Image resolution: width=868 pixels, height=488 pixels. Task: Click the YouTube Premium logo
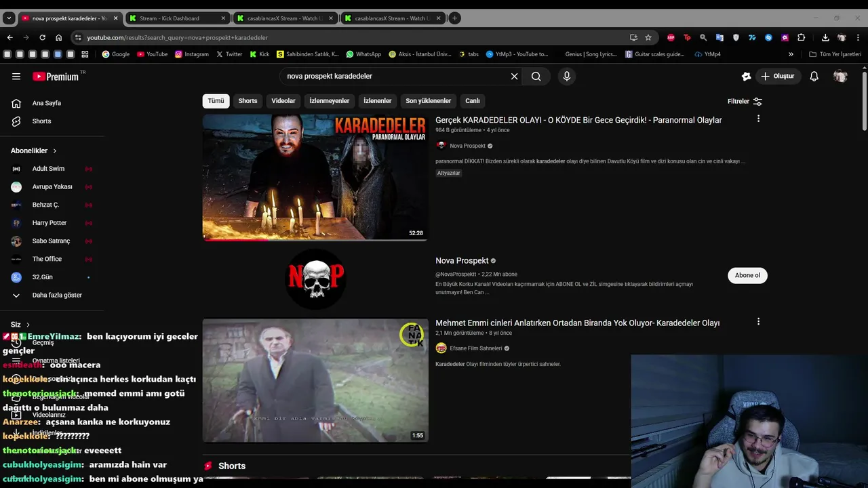[56, 77]
